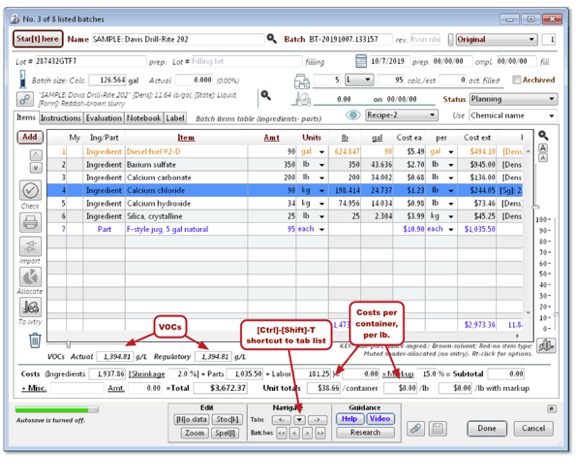Click the Research button

pyautogui.click(x=365, y=433)
